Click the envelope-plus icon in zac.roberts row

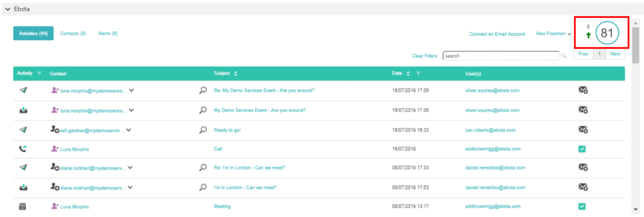[x=583, y=129]
